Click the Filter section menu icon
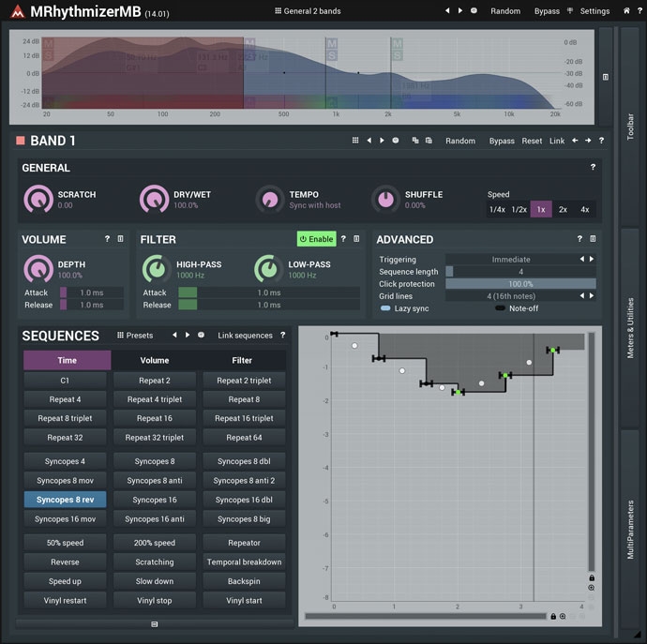This screenshot has height=644, width=647. pyautogui.click(x=356, y=239)
